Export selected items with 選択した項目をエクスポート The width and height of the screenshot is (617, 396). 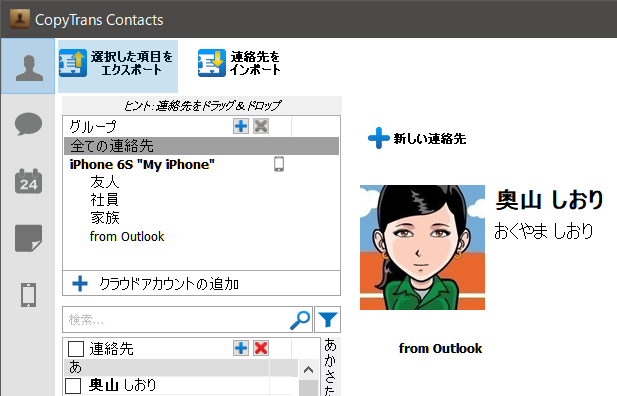[x=118, y=66]
